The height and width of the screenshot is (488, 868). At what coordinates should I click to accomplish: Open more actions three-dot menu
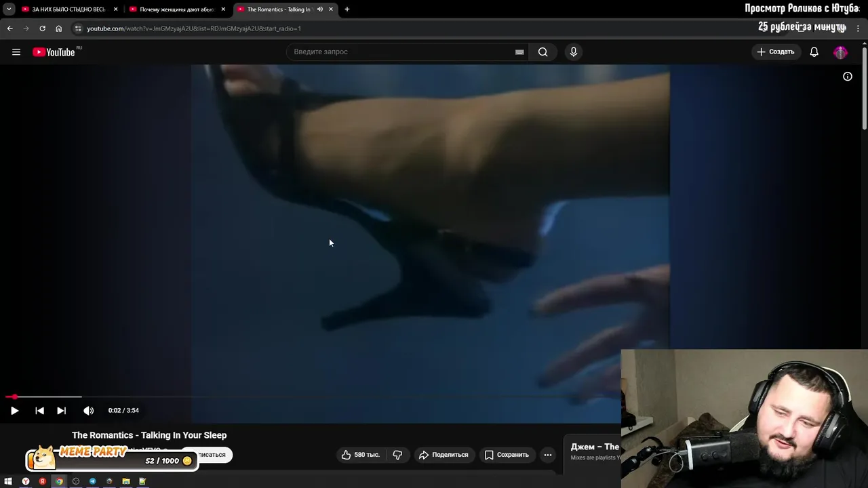click(x=548, y=455)
